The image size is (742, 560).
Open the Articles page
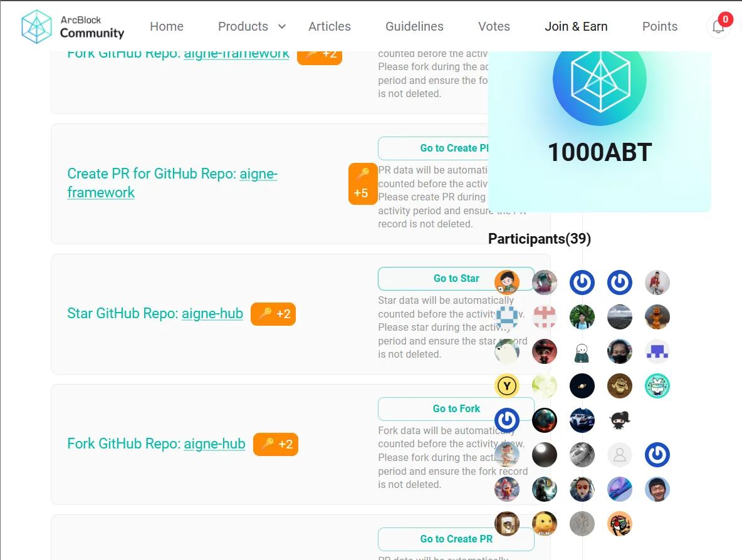[x=330, y=26]
